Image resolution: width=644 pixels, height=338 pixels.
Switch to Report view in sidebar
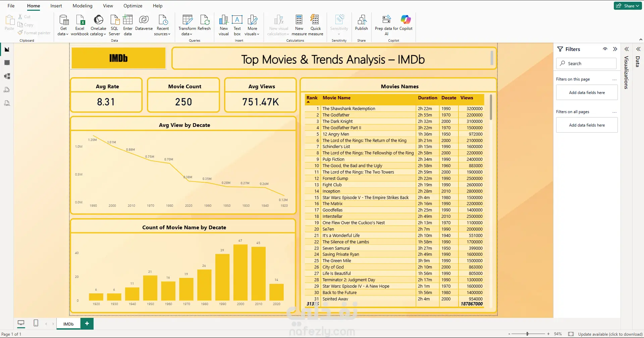pyautogui.click(x=7, y=49)
